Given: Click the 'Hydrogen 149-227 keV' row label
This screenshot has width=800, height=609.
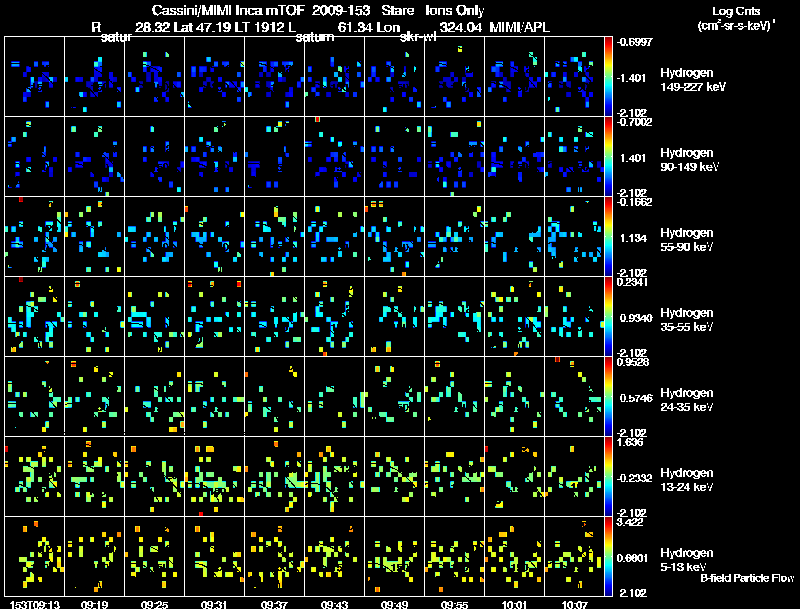Looking at the screenshot, I should (693, 80).
